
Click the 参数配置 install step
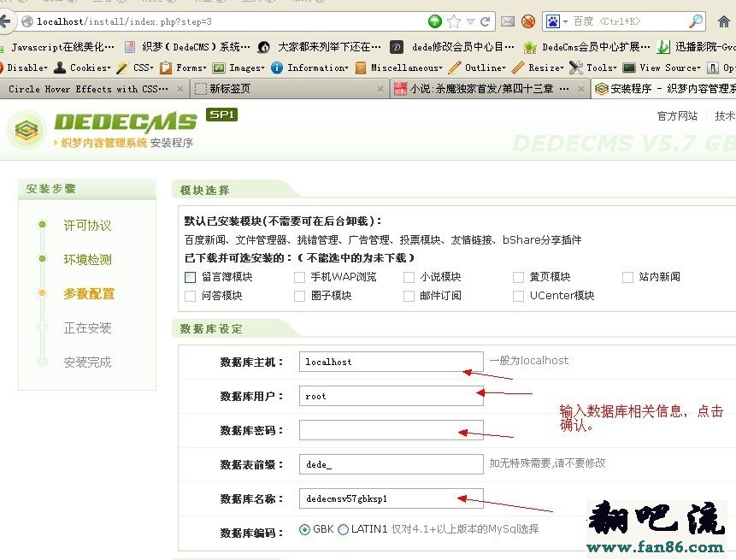[89, 294]
